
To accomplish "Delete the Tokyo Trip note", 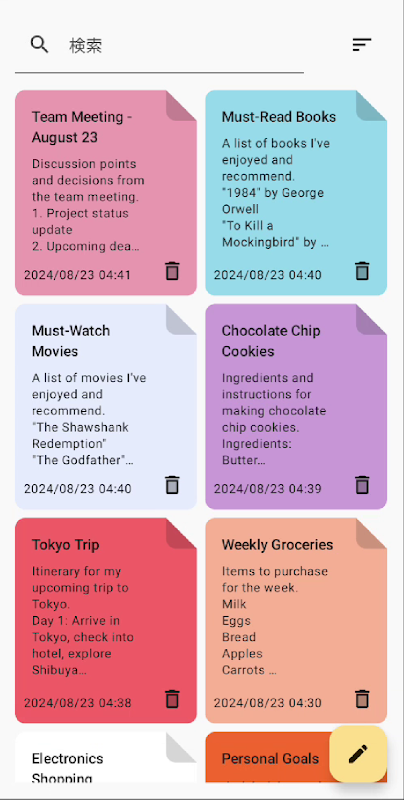I will pos(172,698).
